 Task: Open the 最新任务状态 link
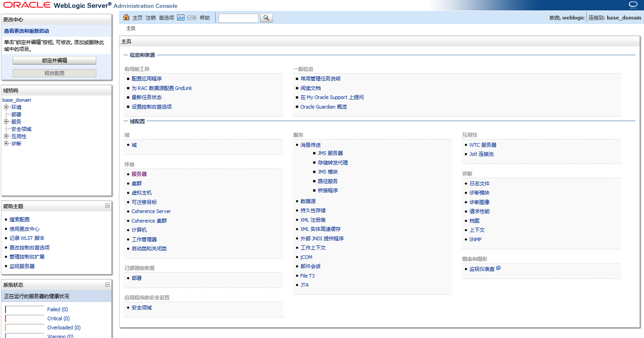(147, 97)
